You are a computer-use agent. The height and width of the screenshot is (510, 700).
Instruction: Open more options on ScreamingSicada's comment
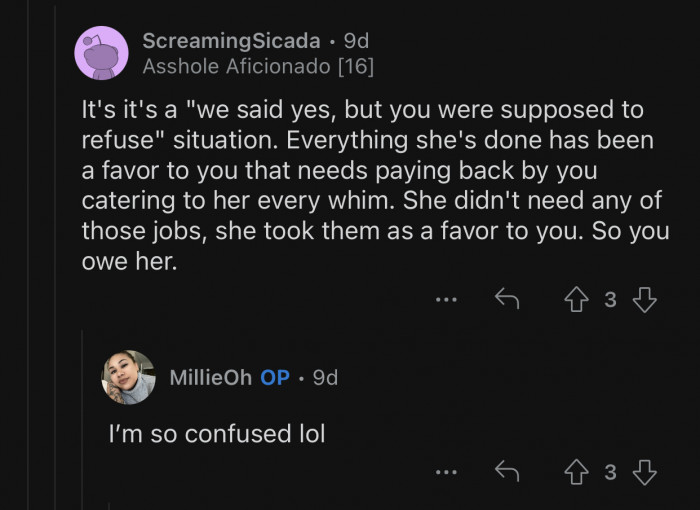pos(446,299)
